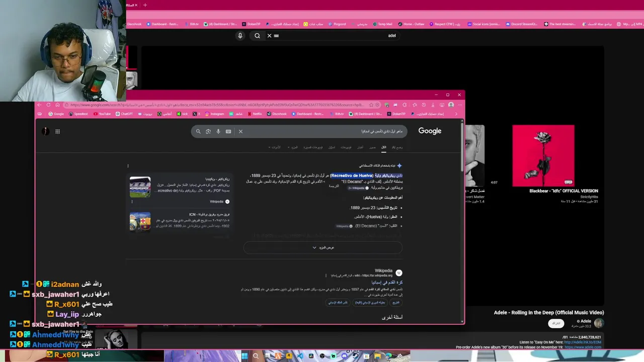Screen dimensions: 644x362
Task: Open the stadium thumbnail on Wikipedia card
Action: point(140,187)
